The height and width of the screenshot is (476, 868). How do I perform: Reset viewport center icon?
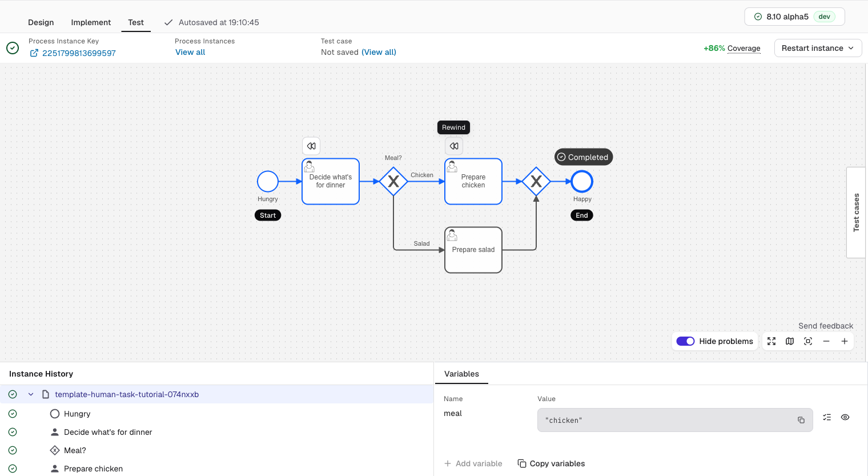click(x=808, y=341)
